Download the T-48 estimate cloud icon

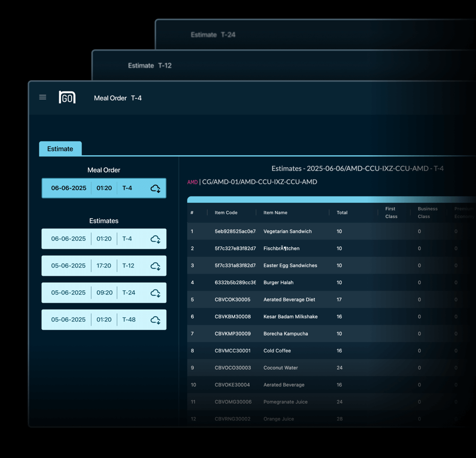[x=155, y=320]
